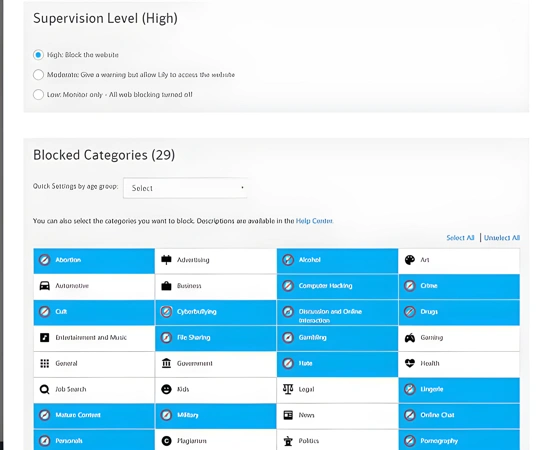The height and width of the screenshot is (450, 547).
Task: Unblock the Gambling category tile
Action: coord(337,338)
